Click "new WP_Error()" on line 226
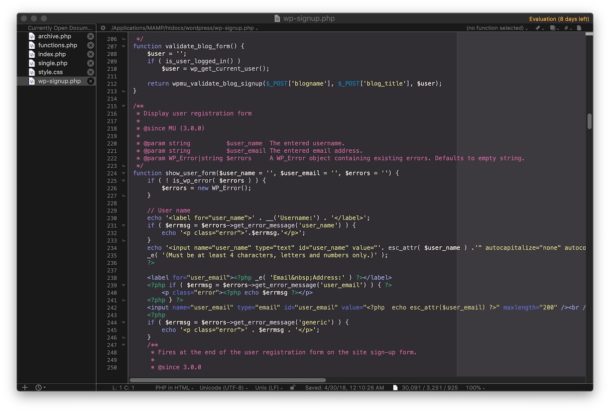The image size is (610, 412). (x=224, y=188)
